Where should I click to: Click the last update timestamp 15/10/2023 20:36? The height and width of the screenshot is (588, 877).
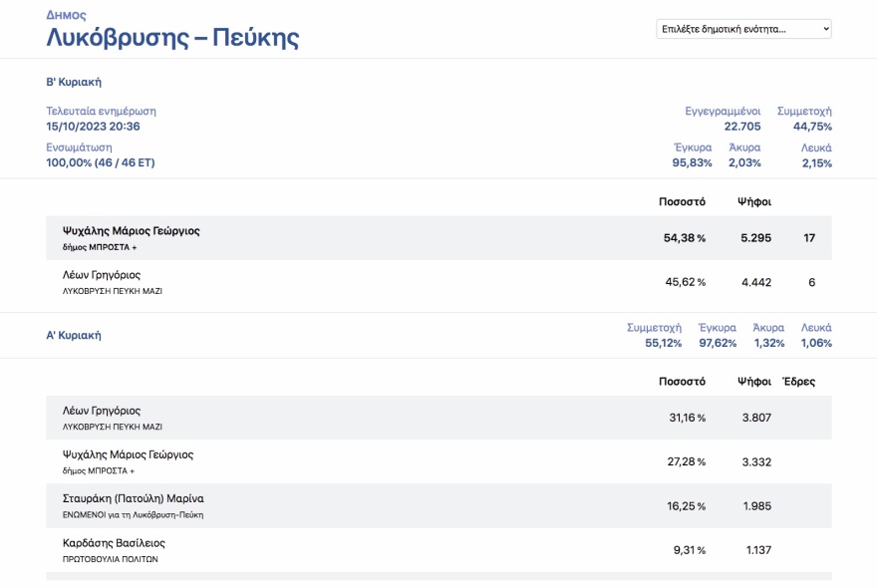point(93,127)
